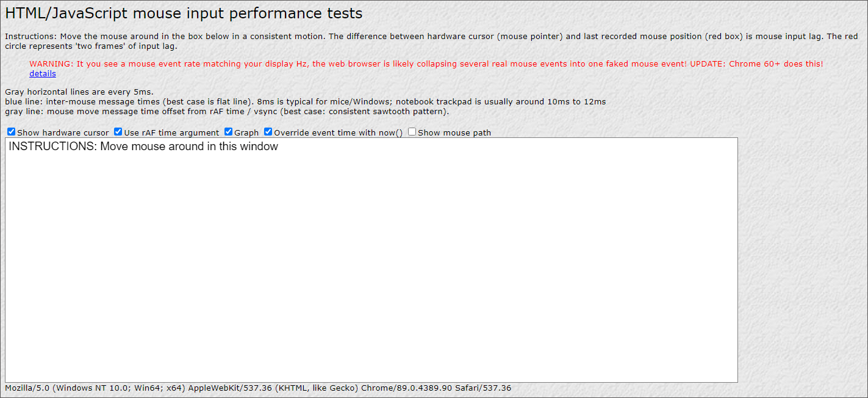
Task: Enable the "Show mouse path" option
Action: [412, 131]
